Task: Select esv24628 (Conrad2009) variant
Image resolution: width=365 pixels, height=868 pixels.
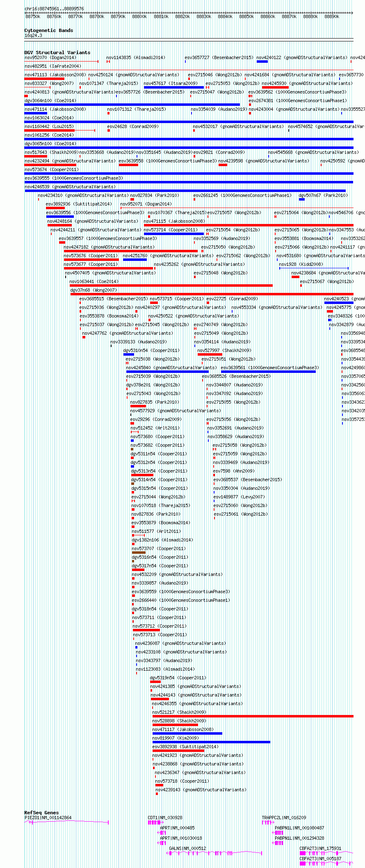Action: coord(132,126)
